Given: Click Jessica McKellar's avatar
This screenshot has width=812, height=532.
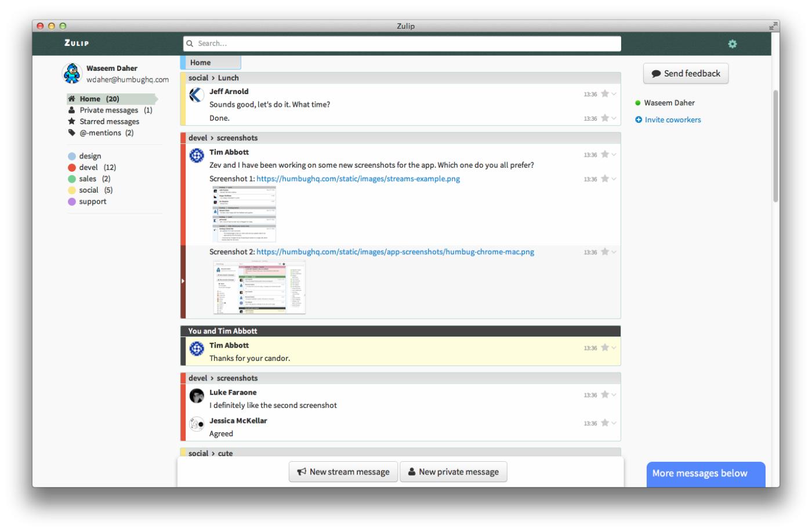Looking at the screenshot, I should (197, 424).
